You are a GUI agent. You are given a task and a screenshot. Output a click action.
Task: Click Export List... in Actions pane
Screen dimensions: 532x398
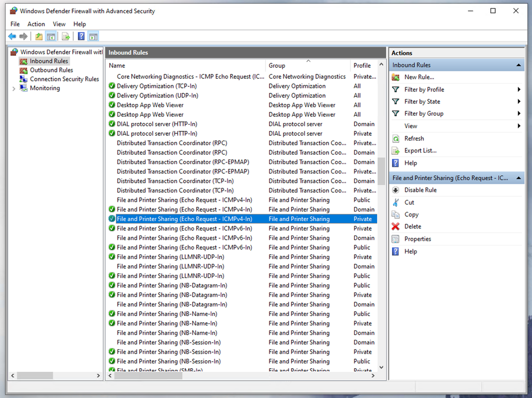pyautogui.click(x=420, y=150)
